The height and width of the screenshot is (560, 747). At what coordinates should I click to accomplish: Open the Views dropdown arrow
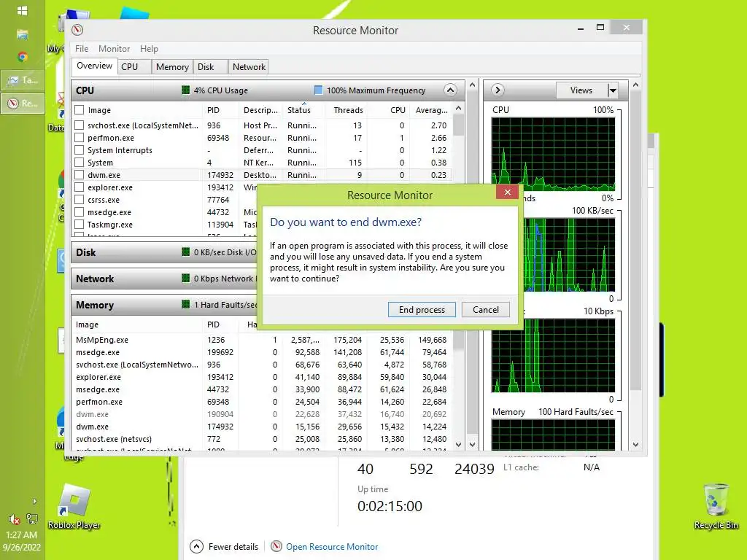pos(613,90)
